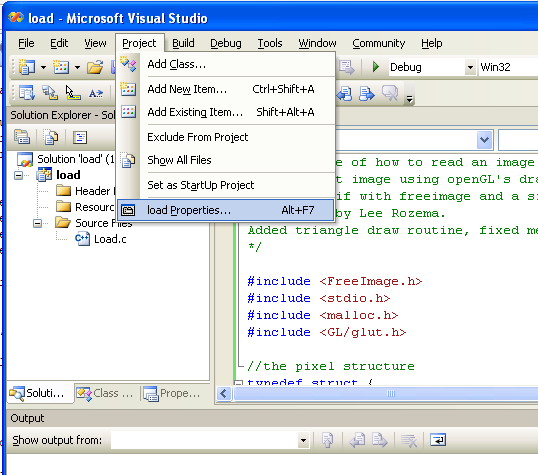The height and width of the screenshot is (475, 538).
Task: Open the Window menu
Action: click(x=317, y=43)
